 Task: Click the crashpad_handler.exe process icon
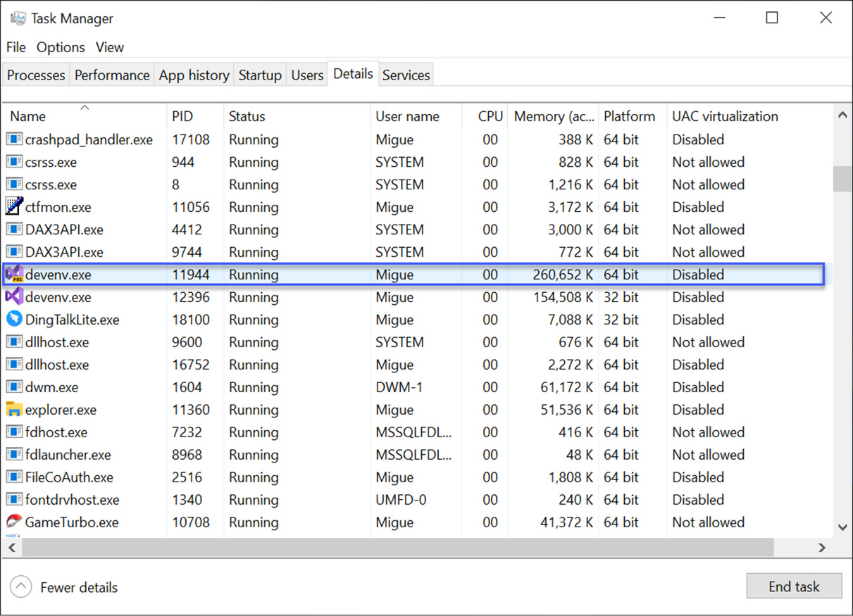(13, 139)
